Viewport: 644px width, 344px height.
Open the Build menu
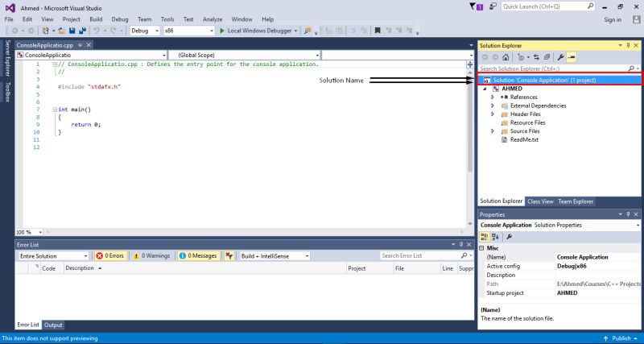(96, 19)
